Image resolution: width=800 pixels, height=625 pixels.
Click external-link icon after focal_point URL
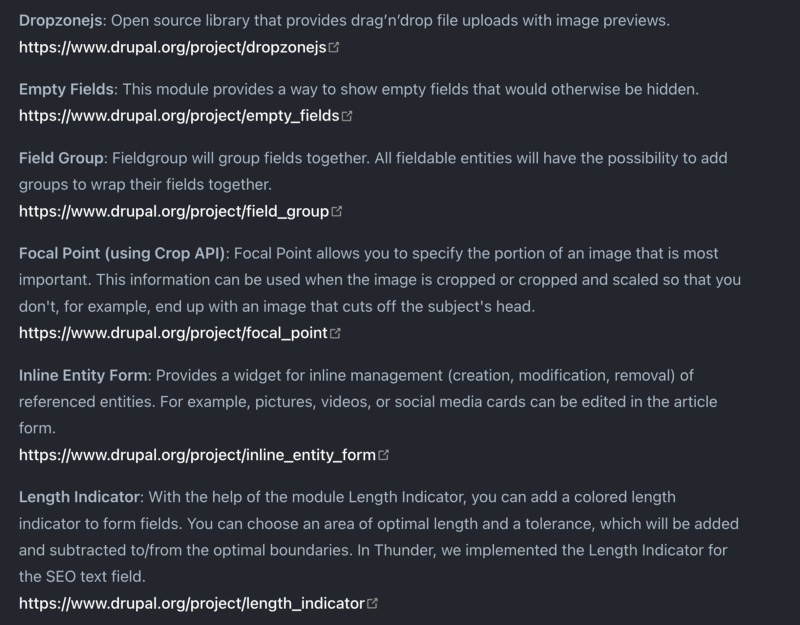coord(335,333)
